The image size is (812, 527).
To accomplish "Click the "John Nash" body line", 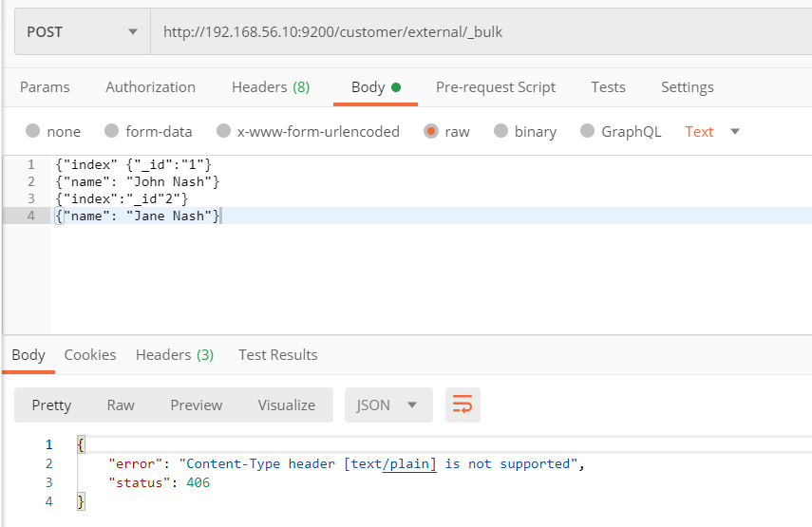I will (x=137, y=181).
